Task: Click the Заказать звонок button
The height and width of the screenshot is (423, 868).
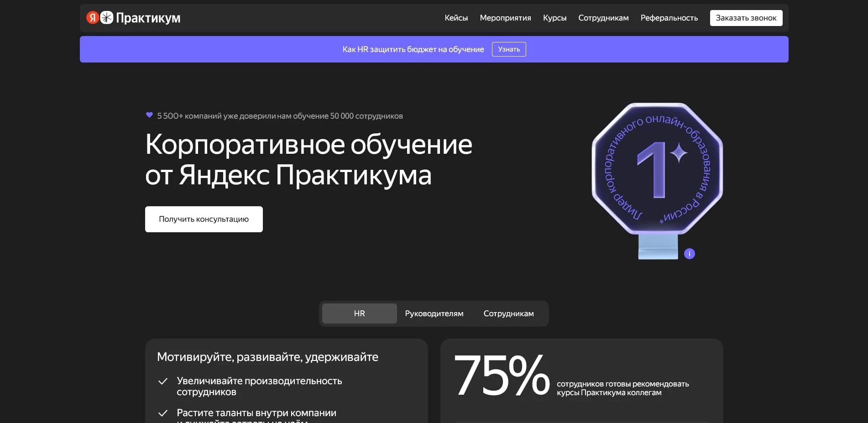Action: 746,18
